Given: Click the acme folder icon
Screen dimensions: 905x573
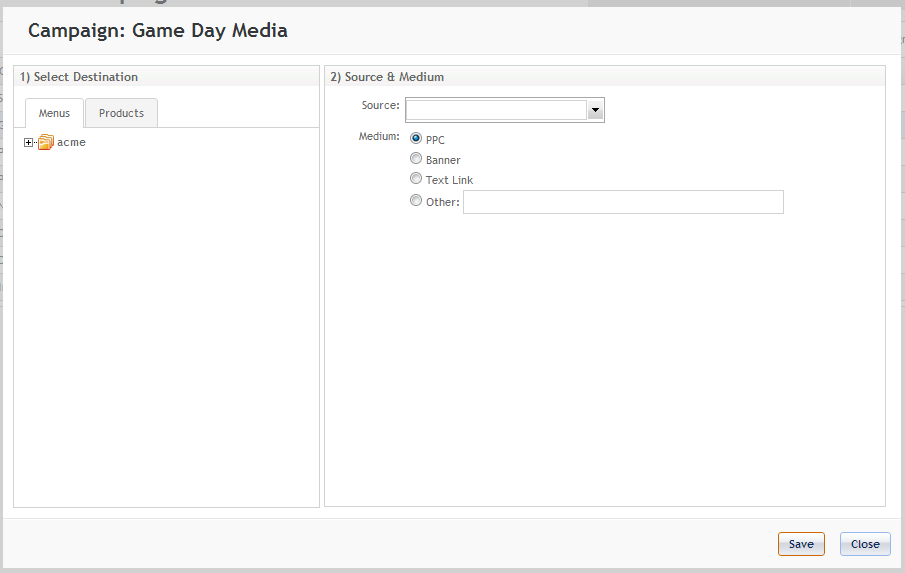Looking at the screenshot, I should coord(46,142).
